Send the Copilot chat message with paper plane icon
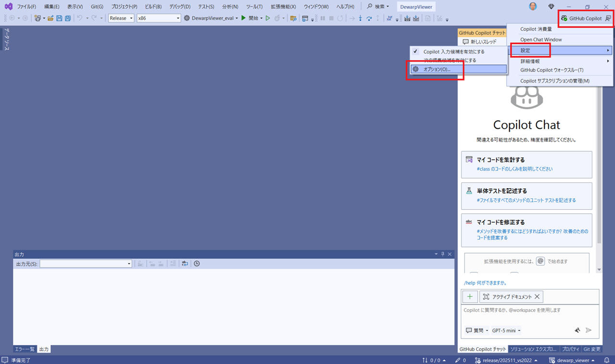 [x=589, y=330]
